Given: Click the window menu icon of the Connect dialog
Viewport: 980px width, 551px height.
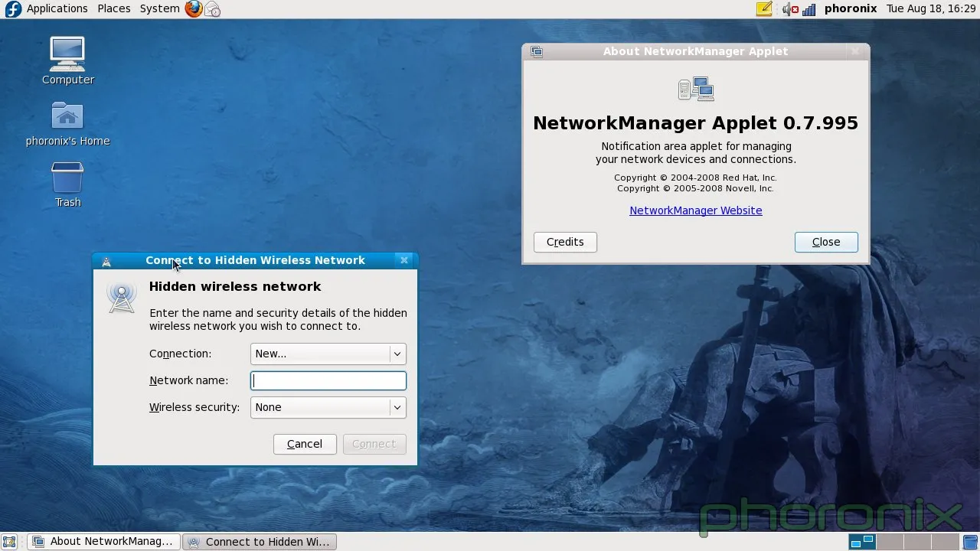Looking at the screenshot, I should 106,261.
